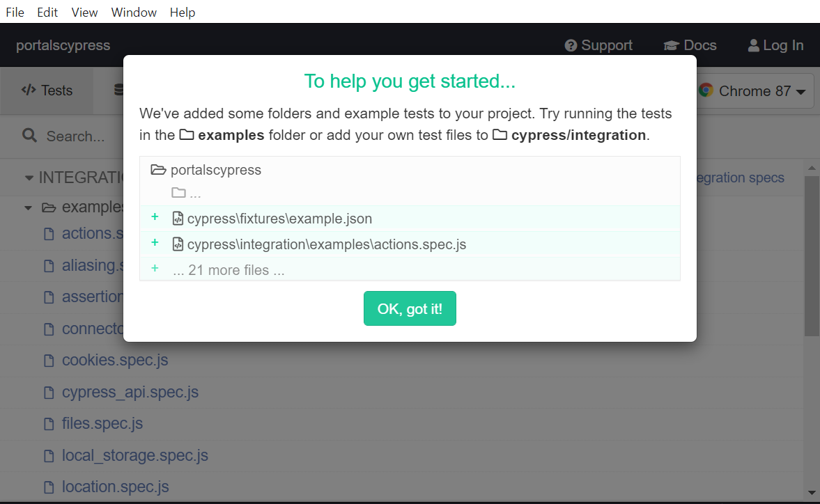Viewport: 820px width, 504px height.
Task: Click the Chrome browser logo icon
Action: [706, 90]
